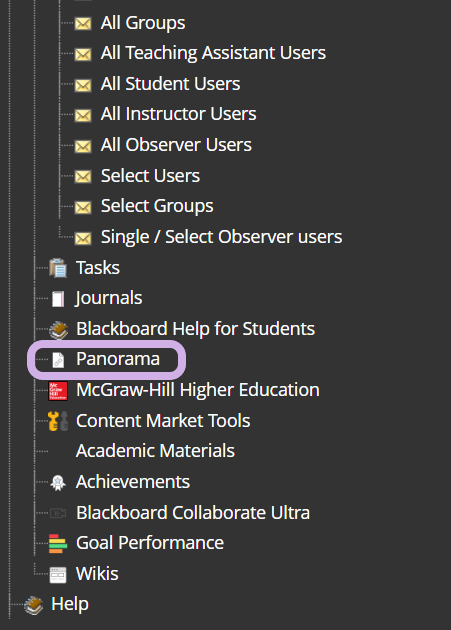Click the Wikis page icon
The width and height of the screenshot is (451, 630).
click(x=58, y=575)
